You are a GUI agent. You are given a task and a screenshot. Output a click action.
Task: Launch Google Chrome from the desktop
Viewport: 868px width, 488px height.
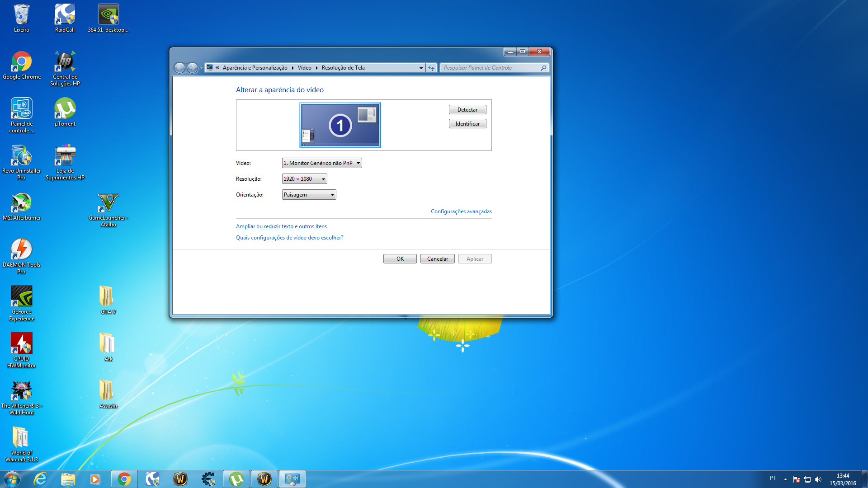(22, 66)
